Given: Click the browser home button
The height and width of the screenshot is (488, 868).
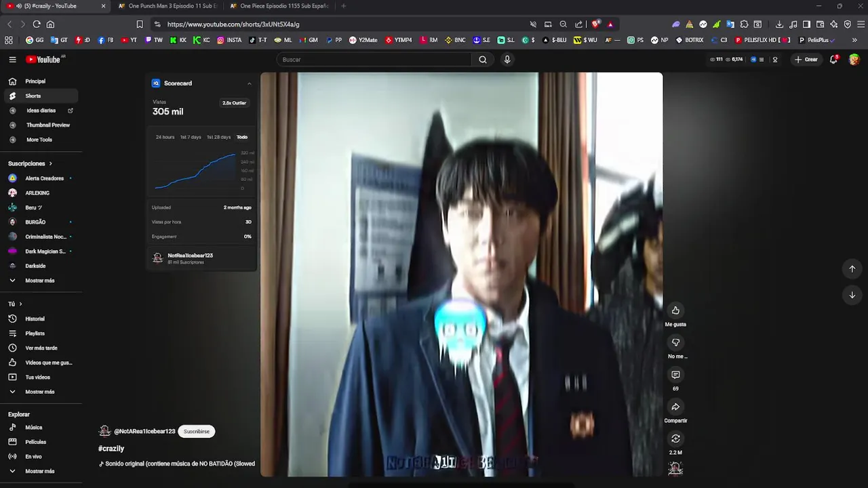Looking at the screenshot, I should (50, 24).
